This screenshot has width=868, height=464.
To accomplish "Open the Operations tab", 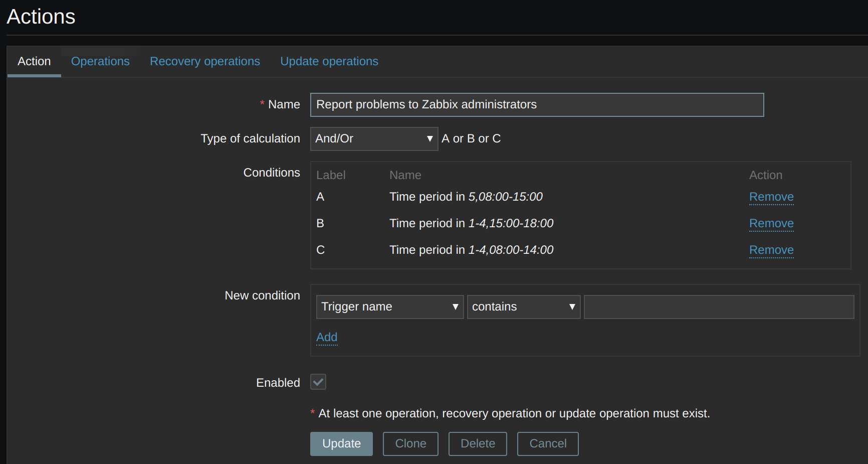I will click(x=100, y=61).
